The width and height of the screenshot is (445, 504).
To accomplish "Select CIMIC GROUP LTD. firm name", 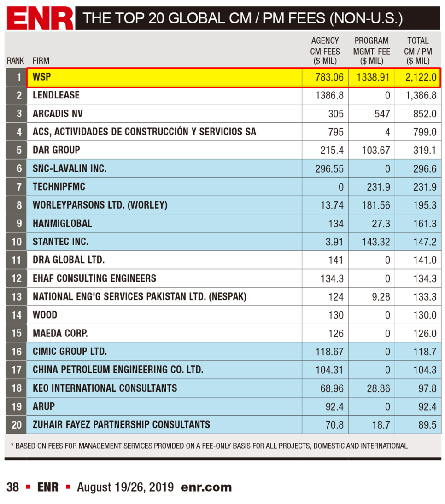I will tap(70, 352).
